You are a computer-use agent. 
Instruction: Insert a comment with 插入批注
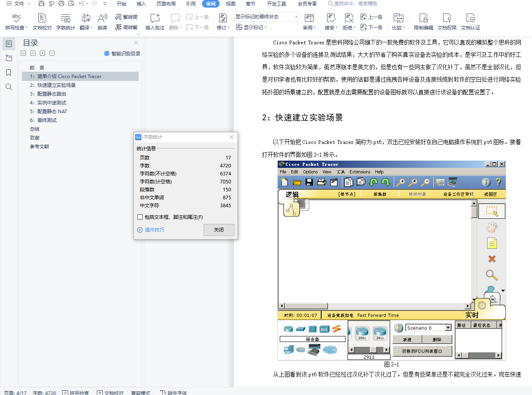(x=155, y=22)
